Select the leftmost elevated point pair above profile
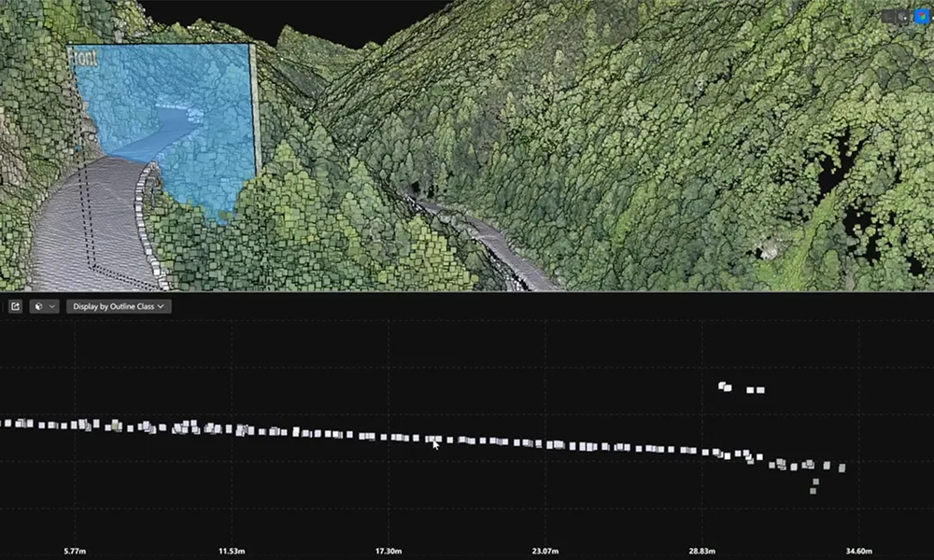This screenshot has height=560, width=934. click(725, 386)
